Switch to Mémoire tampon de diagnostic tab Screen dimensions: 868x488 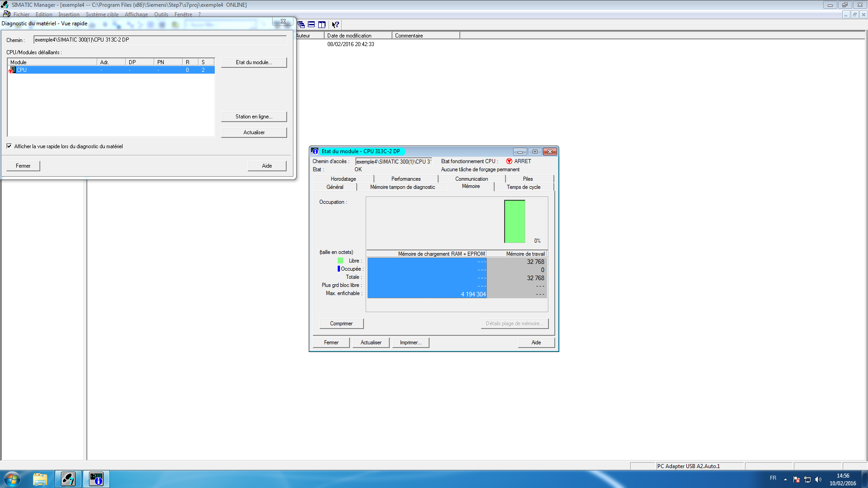pos(402,187)
